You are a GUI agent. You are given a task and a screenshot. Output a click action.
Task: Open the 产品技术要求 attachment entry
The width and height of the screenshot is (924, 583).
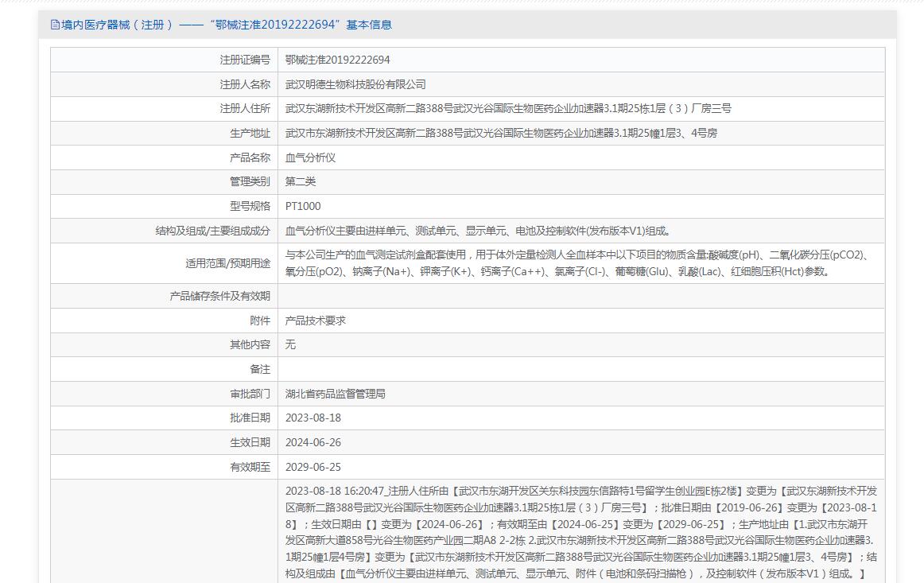(x=316, y=321)
